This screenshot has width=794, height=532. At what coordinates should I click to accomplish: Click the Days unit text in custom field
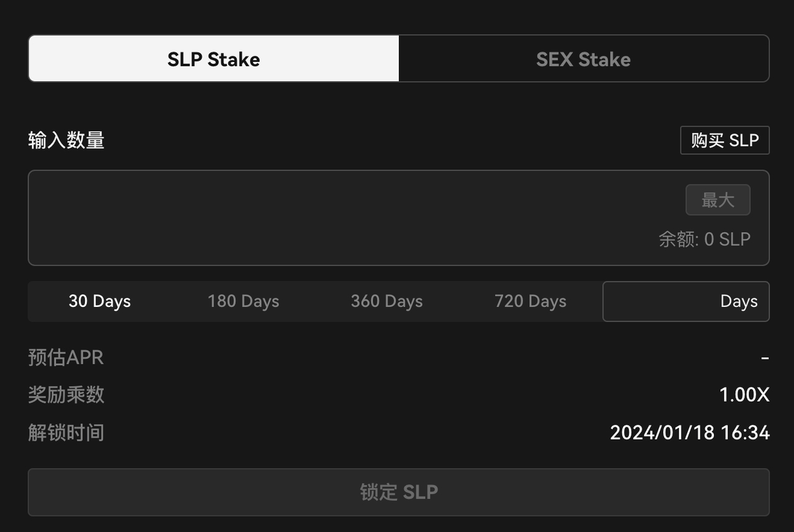739,301
